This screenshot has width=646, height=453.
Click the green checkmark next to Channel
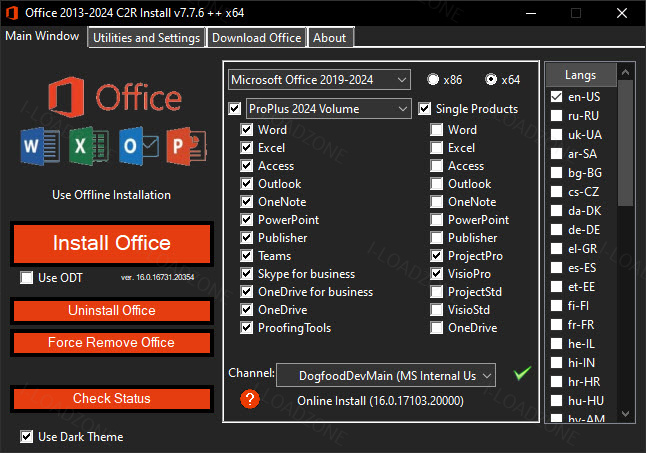point(522,373)
